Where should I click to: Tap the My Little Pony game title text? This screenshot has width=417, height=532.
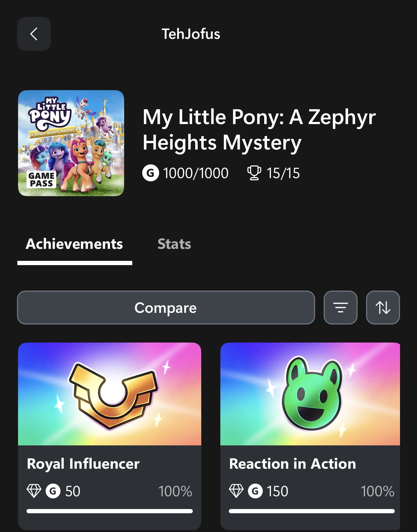(x=259, y=129)
